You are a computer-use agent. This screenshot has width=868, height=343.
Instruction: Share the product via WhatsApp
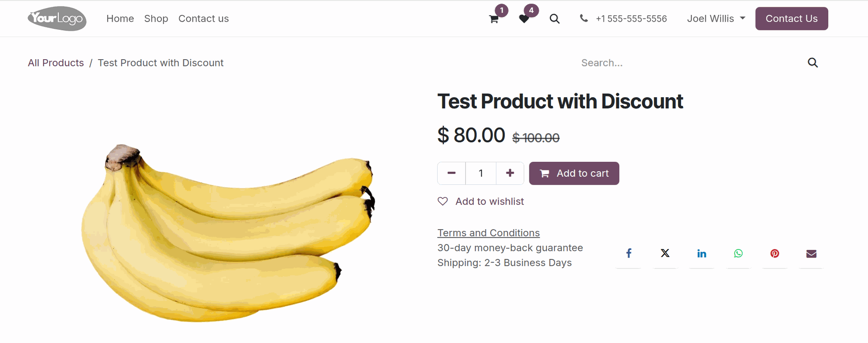point(738,253)
